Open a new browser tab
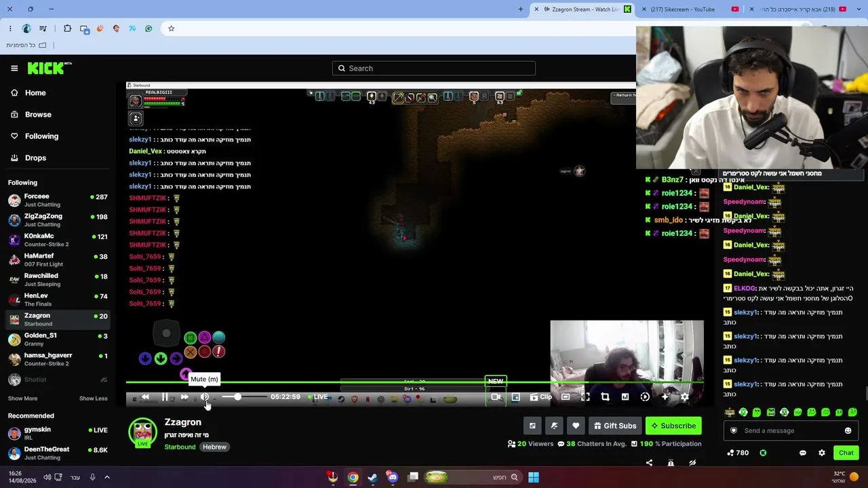868x488 pixels. tap(521, 9)
